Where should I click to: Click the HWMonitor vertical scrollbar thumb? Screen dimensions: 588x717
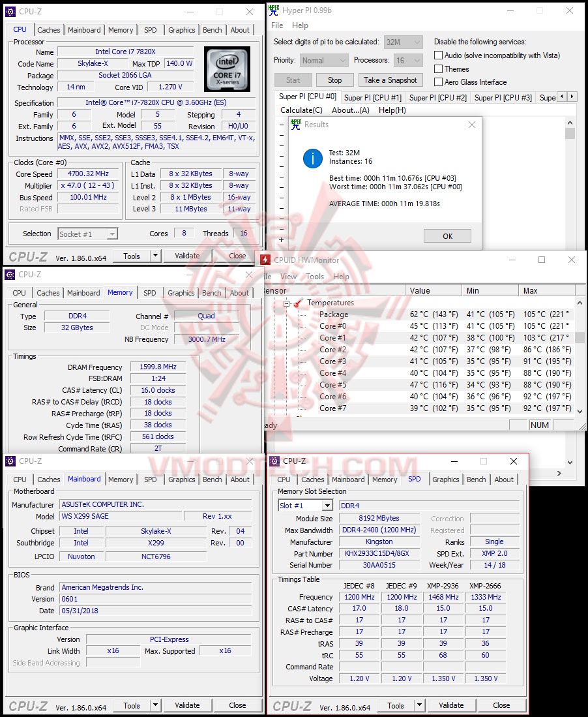580,337
